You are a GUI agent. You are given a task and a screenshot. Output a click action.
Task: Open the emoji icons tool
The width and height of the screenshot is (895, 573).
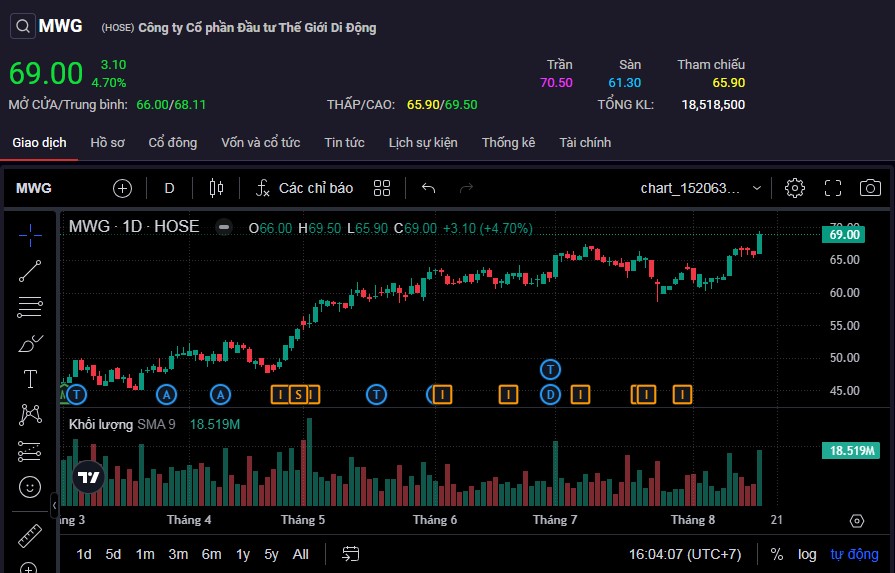pyautogui.click(x=30, y=487)
